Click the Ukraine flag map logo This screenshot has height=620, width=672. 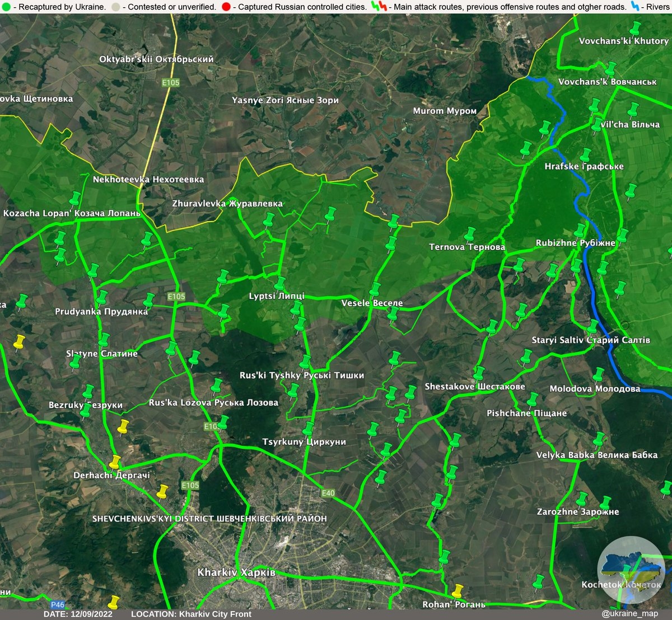tap(631, 569)
